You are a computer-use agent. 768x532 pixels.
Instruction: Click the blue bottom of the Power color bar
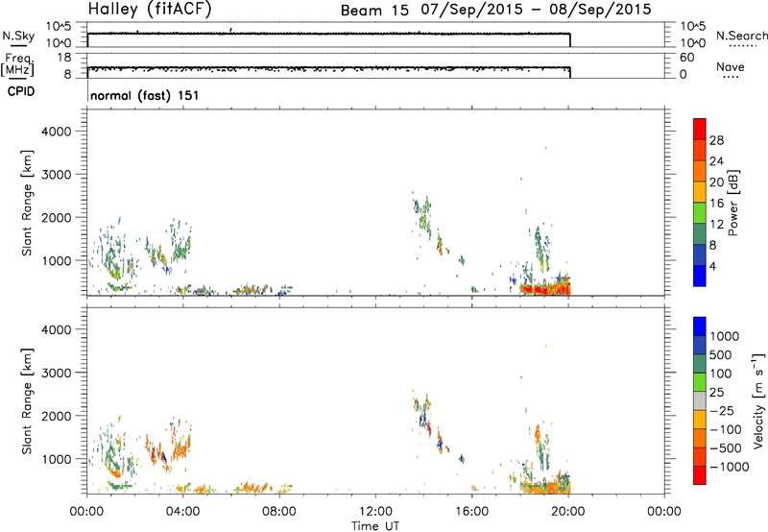(x=700, y=276)
